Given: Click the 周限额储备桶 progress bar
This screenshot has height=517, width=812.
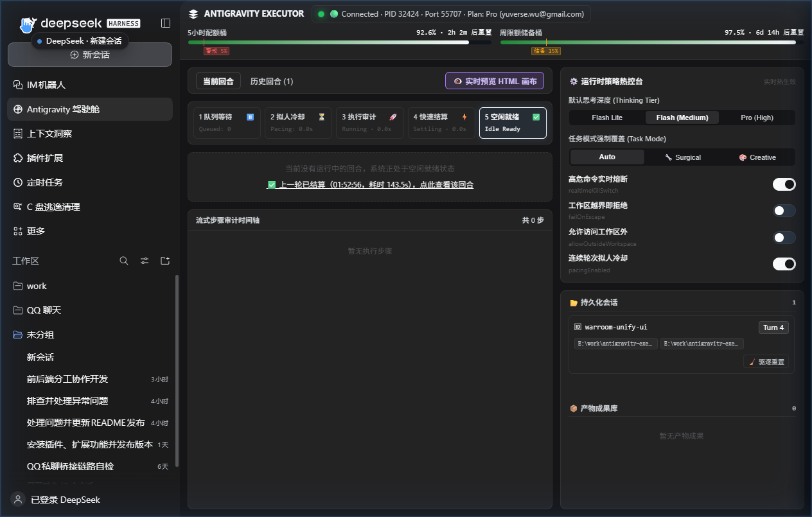Looking at the screenshot, I should pyautogui.click(x=652, y=42).
